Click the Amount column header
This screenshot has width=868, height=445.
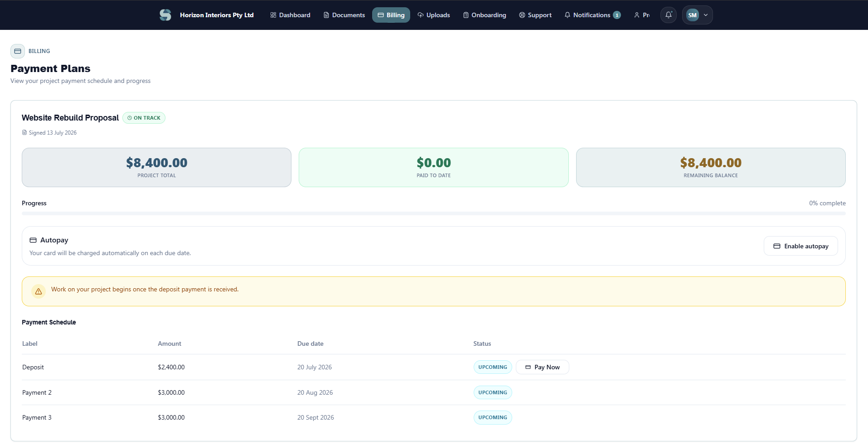170,343
